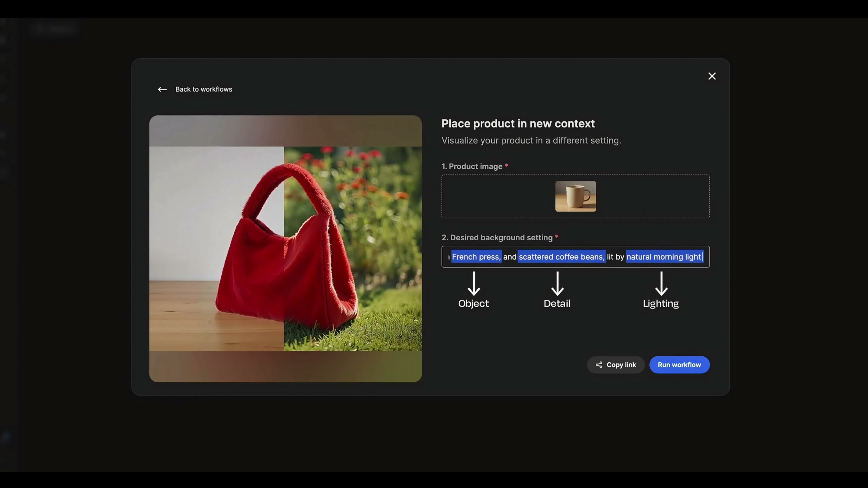Focus the Desired background setting input
This screenshot has width=868, height=488.
click(576, 257)
